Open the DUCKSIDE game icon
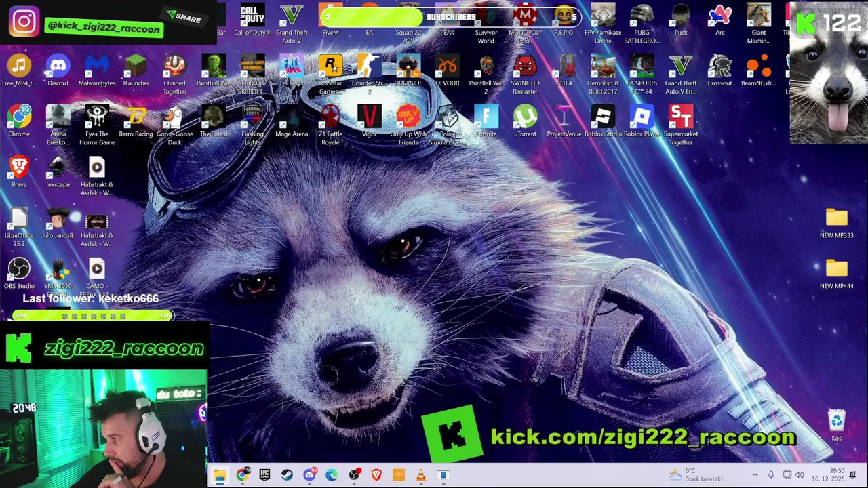868x488 pixels. pyautogui.click(x=408, y=70)
